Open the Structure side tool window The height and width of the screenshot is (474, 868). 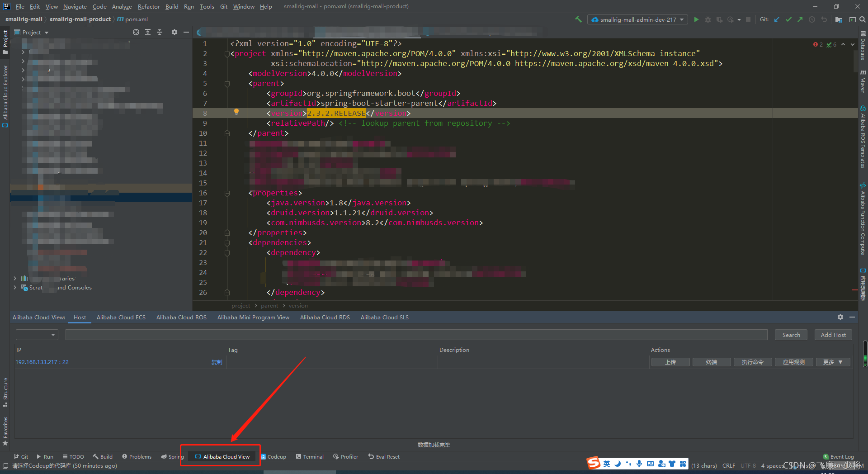(5, 392)
